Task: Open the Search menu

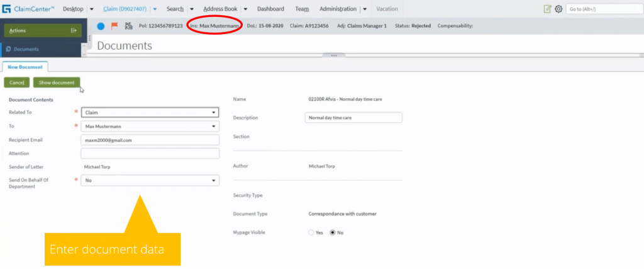Action: click(x=175, y=9)
